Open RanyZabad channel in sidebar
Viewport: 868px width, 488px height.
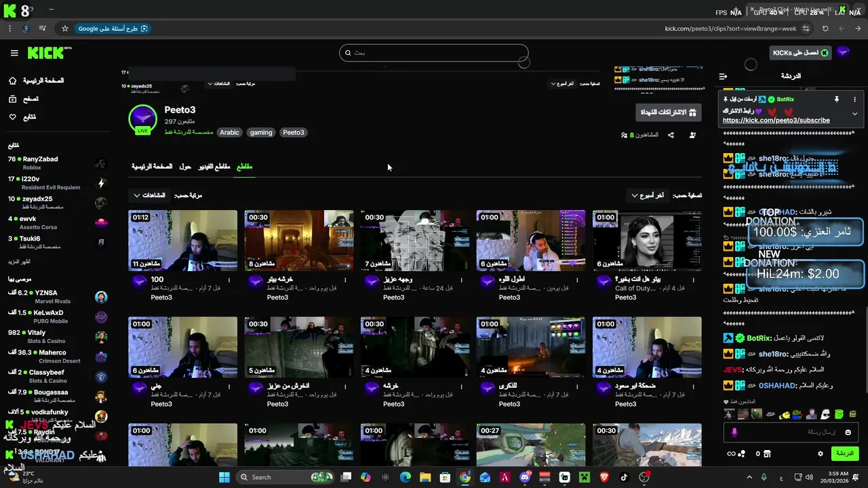[x=58, y=163]
